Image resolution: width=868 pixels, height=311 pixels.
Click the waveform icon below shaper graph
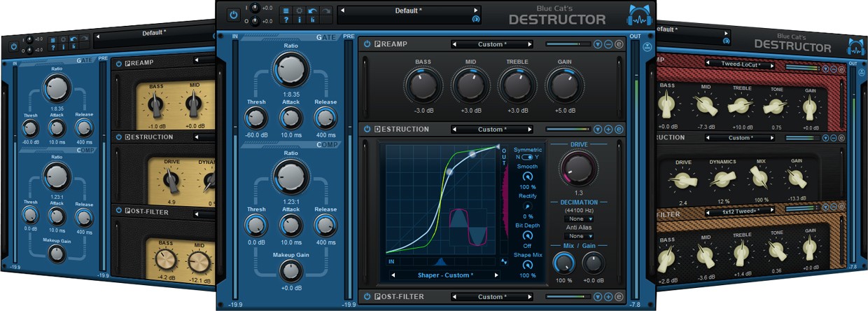coord(504,262)
